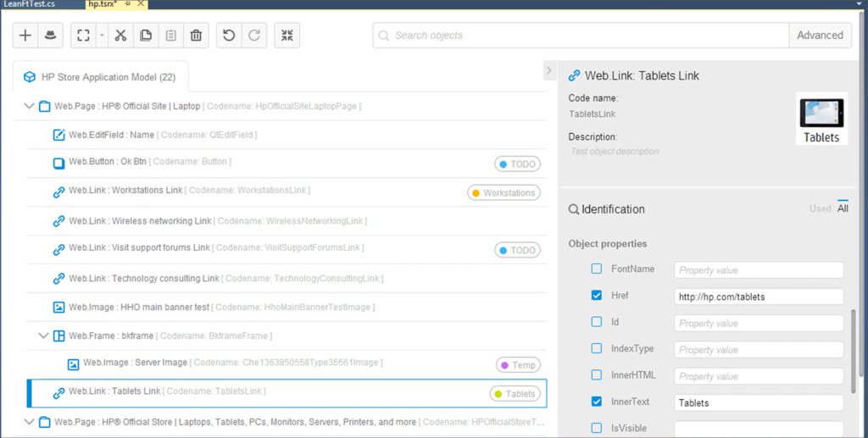Open Advanced search options

tap(820, 36)
